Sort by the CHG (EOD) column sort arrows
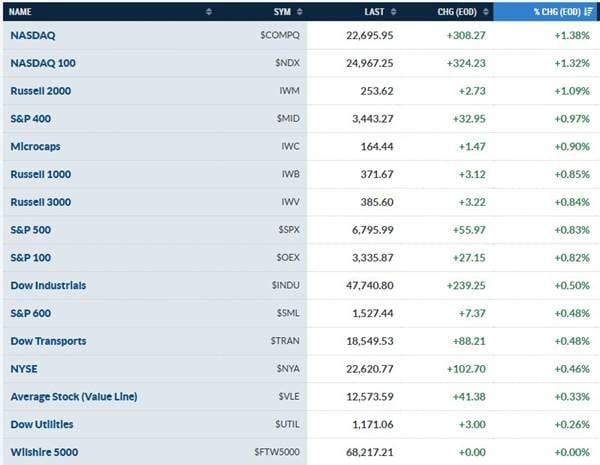This screenshot has width=600, height=465. (486, 12)
